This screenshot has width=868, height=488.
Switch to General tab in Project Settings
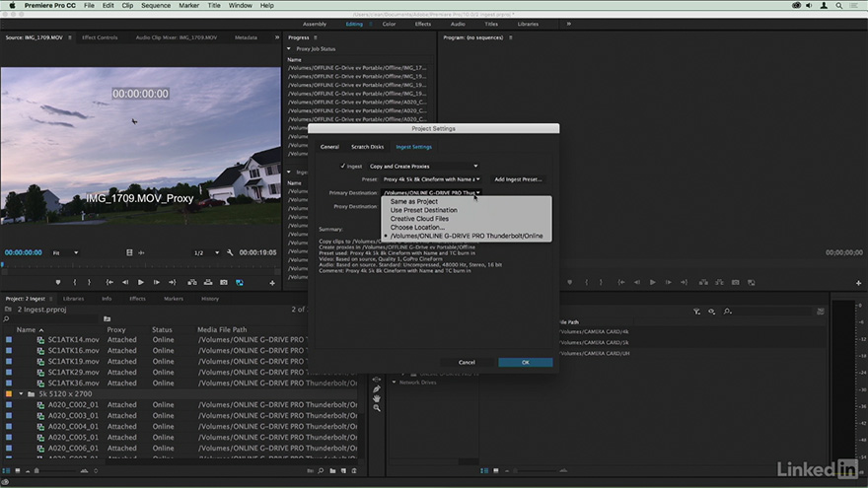click(x=329, y=147)
